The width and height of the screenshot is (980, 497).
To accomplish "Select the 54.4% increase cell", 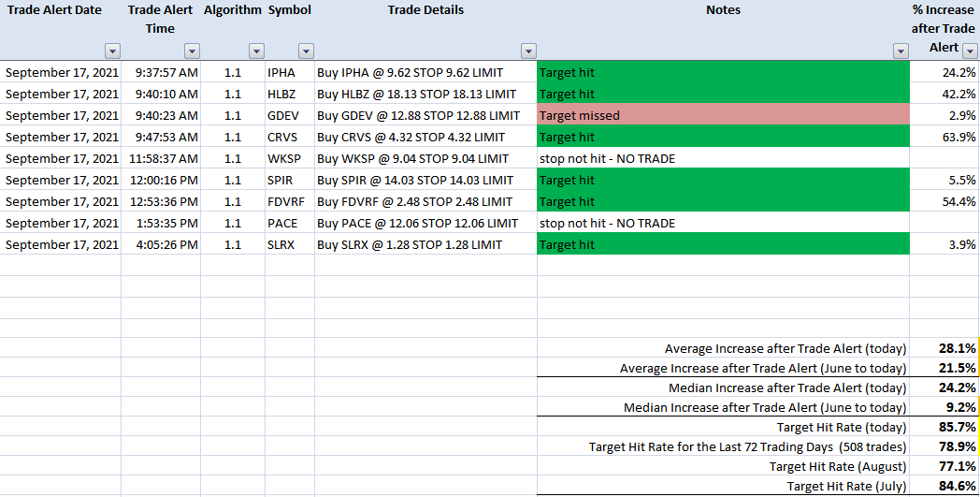I will (x=944, y=201).
